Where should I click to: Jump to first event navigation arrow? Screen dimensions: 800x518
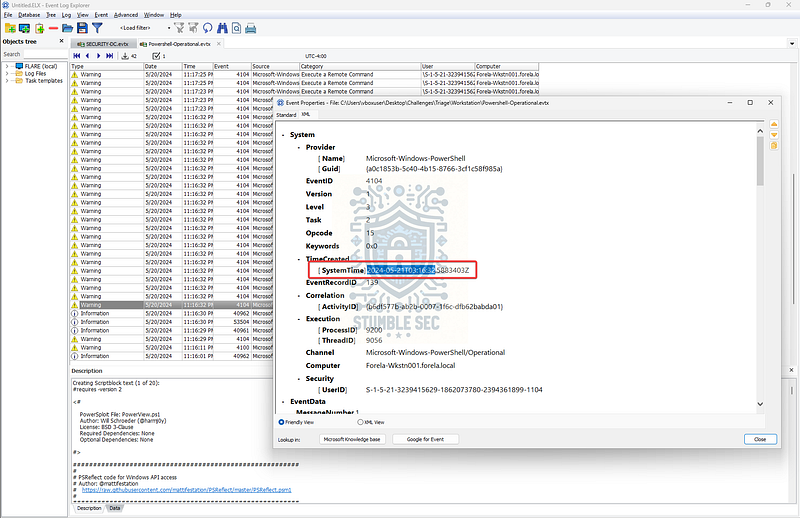77,56
